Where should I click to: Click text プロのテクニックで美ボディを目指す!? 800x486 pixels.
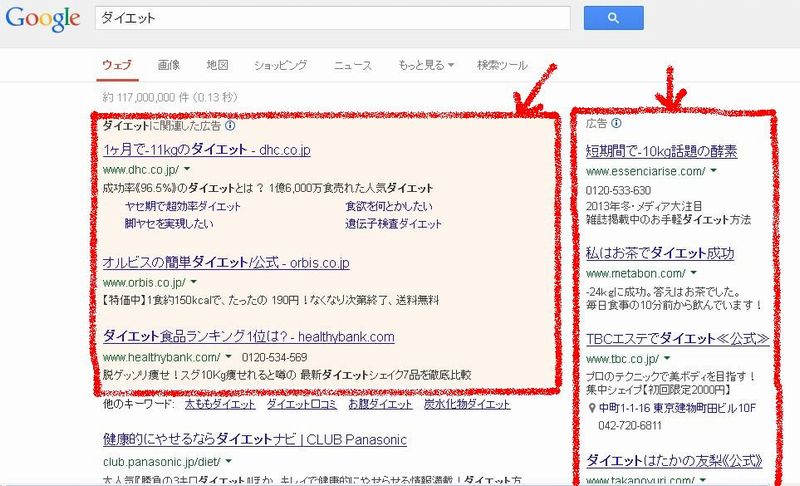[x=671, y=376]
